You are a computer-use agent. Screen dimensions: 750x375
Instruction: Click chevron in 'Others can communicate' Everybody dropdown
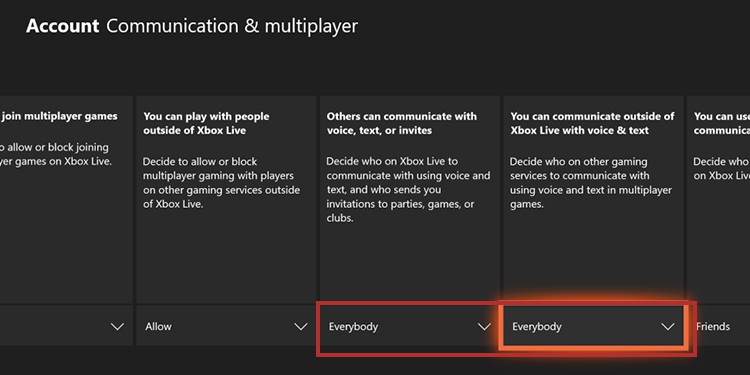484,327
